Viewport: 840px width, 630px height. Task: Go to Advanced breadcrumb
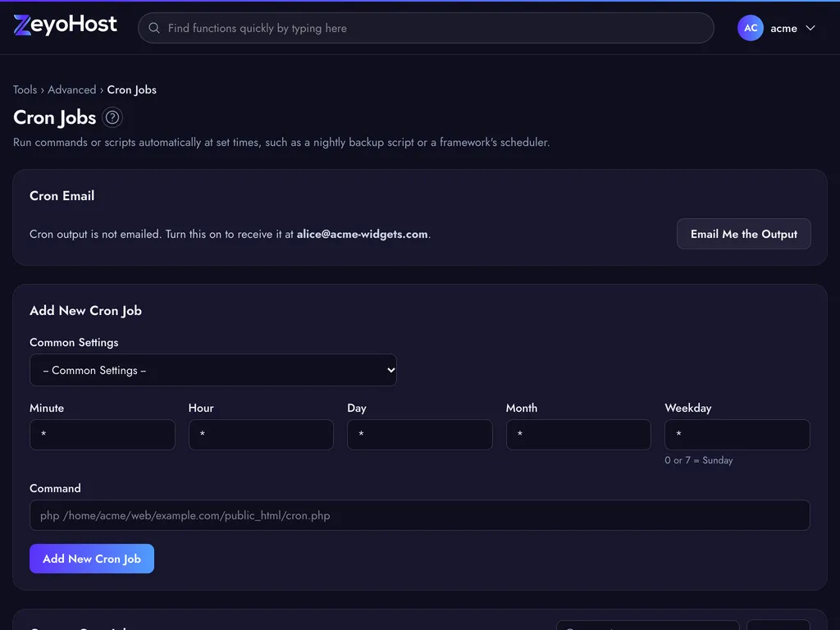pos(72,89)
